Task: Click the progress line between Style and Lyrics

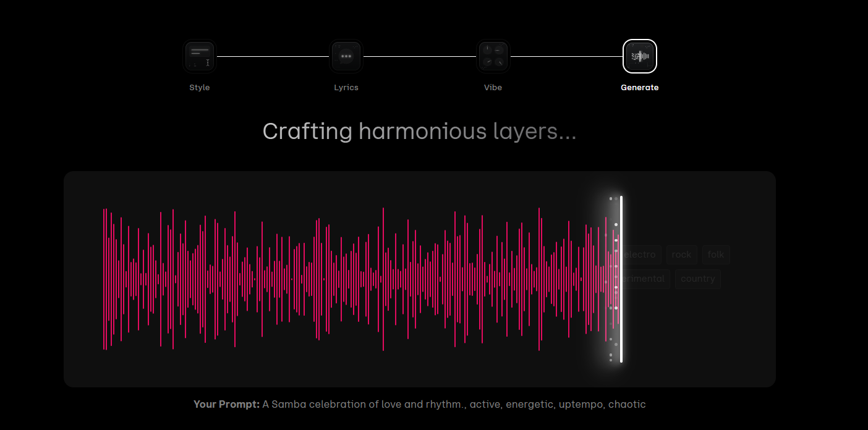Action: 273,56
